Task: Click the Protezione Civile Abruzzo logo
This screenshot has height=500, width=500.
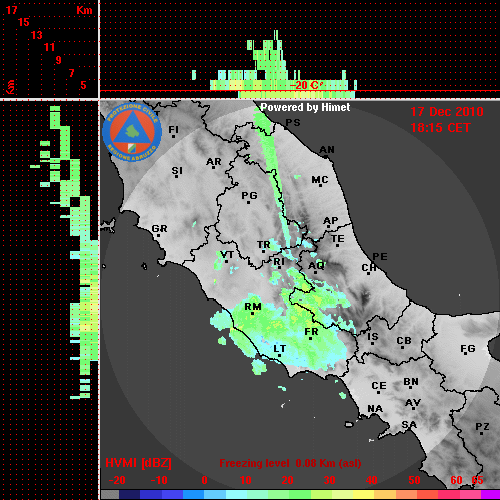Action: (x=132, y=132)
